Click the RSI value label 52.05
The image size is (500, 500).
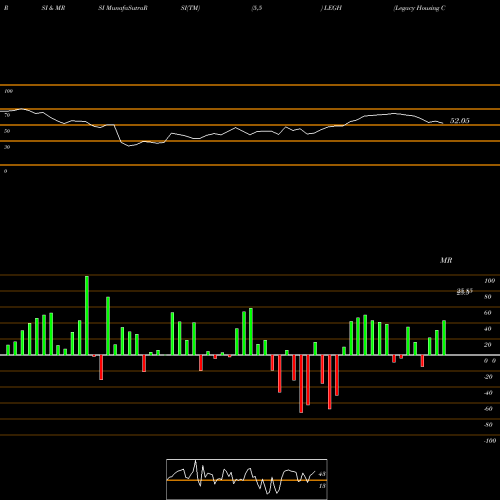click(x=459, y=121)
